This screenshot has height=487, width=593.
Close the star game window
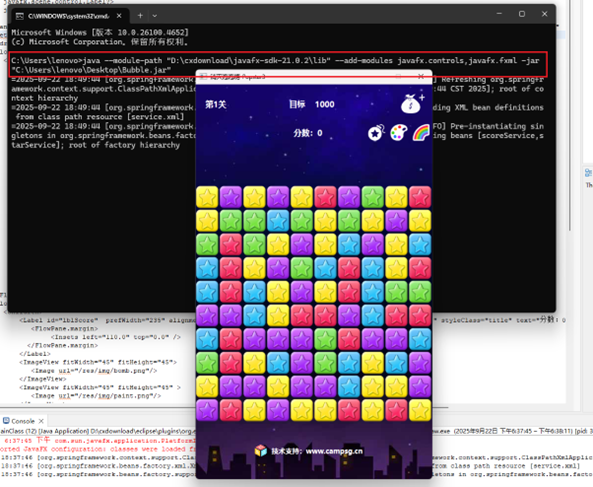(x=421, y=76)
